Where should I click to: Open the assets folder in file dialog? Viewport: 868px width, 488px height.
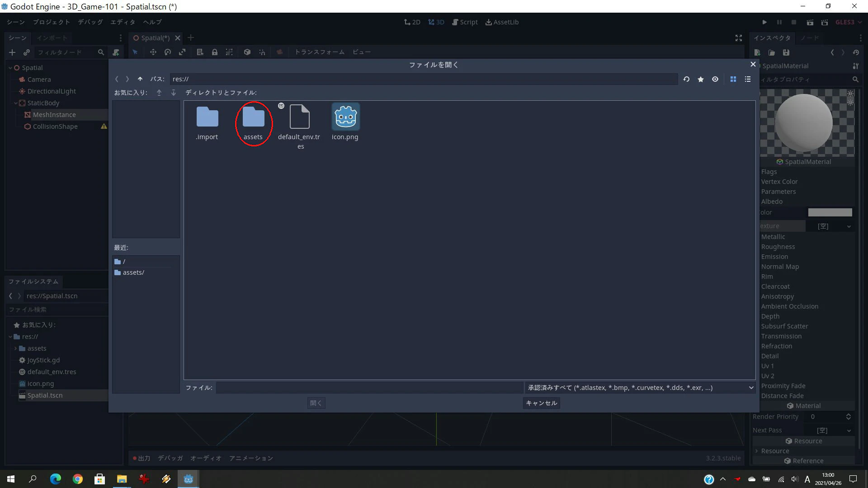253,123
